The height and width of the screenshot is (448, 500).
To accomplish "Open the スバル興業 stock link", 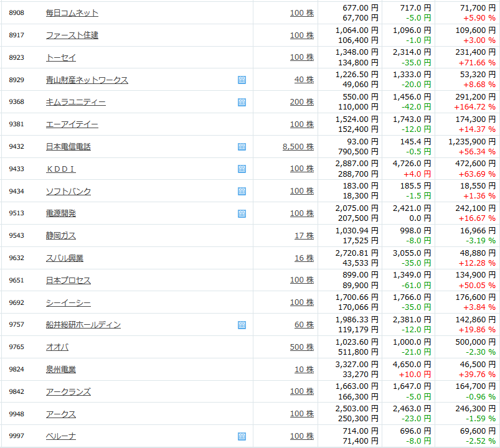I will coord(65,258).
